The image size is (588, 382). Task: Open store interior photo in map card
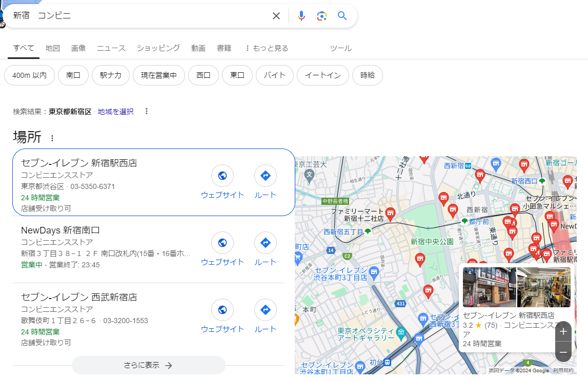click(x=544, y=287)
